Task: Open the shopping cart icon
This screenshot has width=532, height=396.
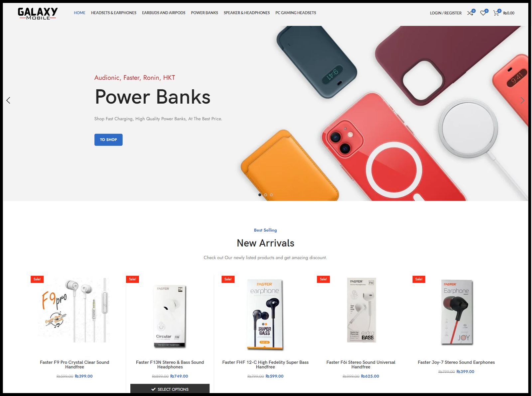Action: coord(496,13)
